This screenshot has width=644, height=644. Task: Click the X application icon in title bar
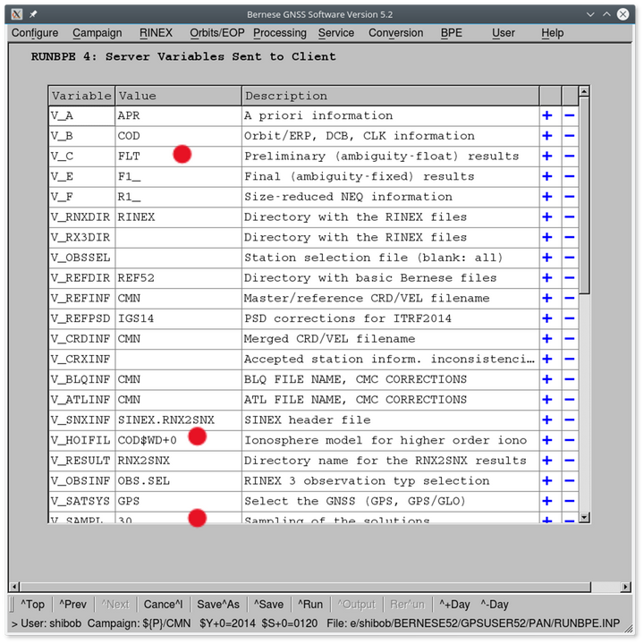pyautogui.click(x=16, y=14)
